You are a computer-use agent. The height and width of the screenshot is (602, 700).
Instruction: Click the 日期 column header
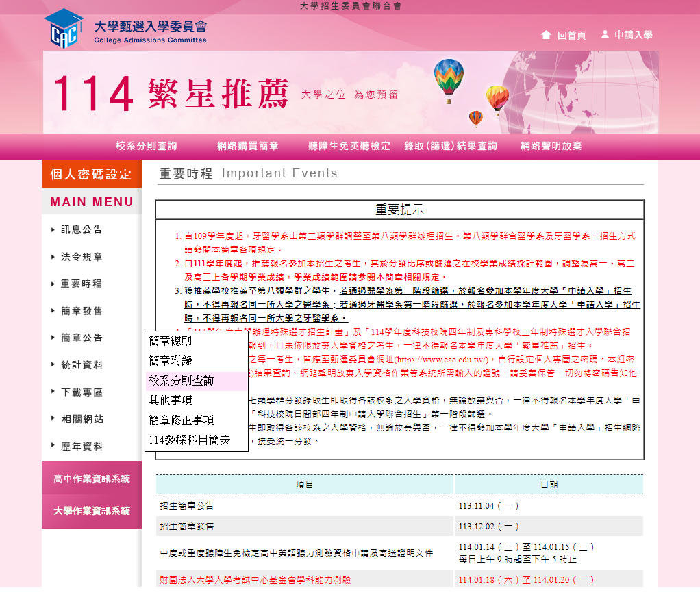tap(549, 485)
